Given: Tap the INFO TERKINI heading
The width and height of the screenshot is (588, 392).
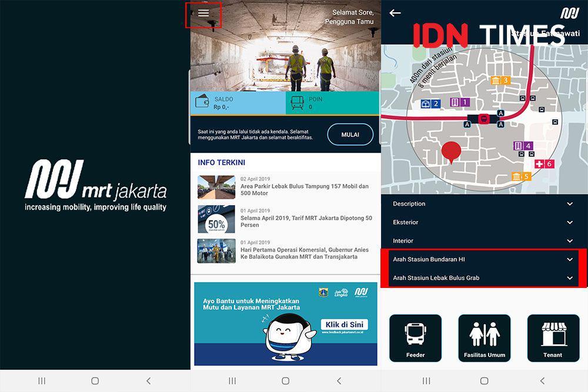Looking at the screenshot, I should pos(221,162).
